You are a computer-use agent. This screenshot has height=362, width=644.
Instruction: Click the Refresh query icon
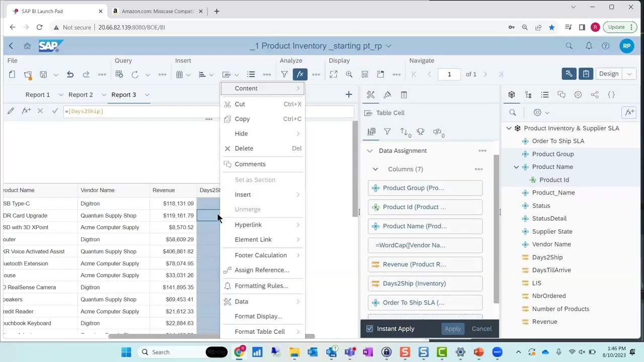135,74
